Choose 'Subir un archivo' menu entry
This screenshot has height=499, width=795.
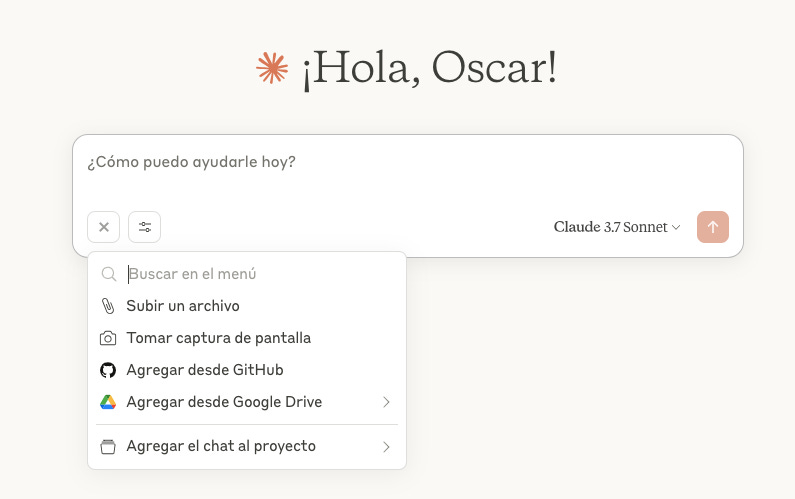(247, 306)
